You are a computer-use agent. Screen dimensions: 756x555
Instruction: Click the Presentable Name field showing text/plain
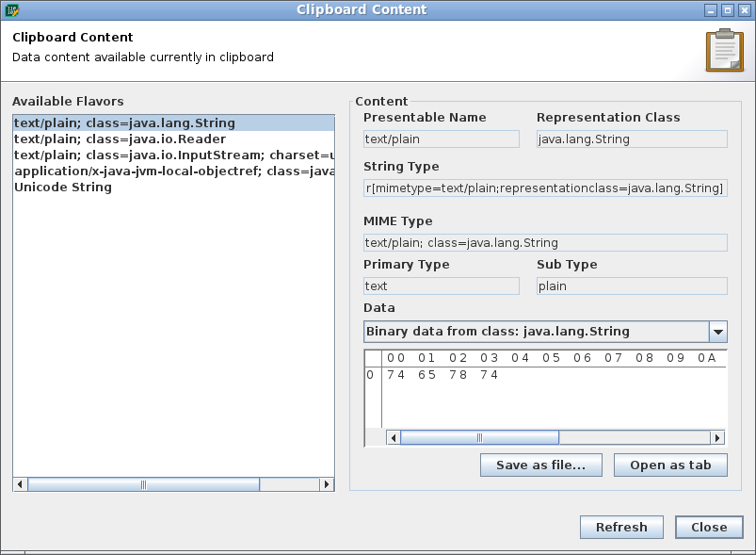tap(441, 139)
